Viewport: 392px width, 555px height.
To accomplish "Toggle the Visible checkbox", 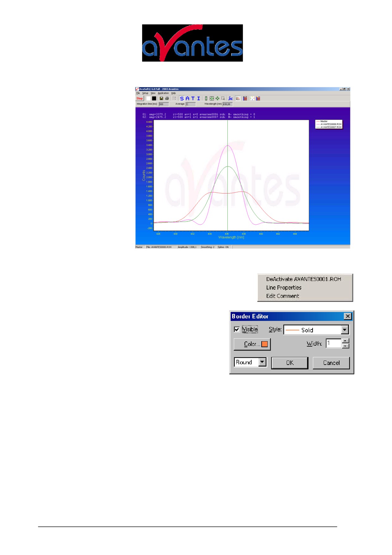I will (237, 329).
